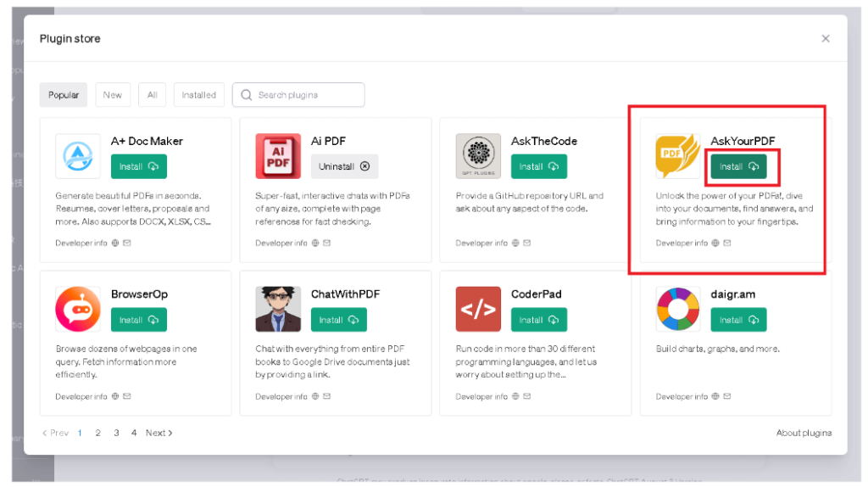Open website globe icon for ChatWithPDF
The width and height of the screenshot is (868, 487).
315,396
